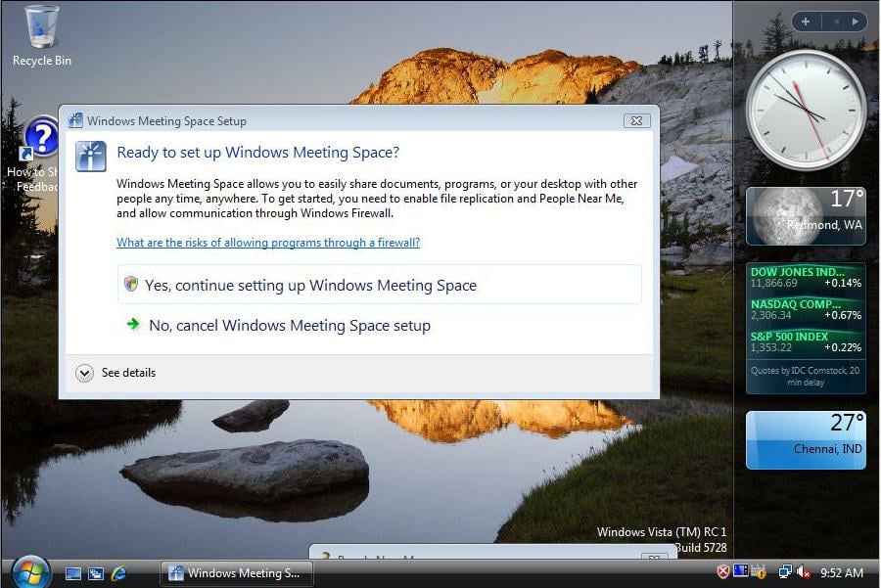Image resolution: width=881 pixels, height=588 pixels.
Task: Open the Recycle Bin desktop icon
Action: [41, 35]
